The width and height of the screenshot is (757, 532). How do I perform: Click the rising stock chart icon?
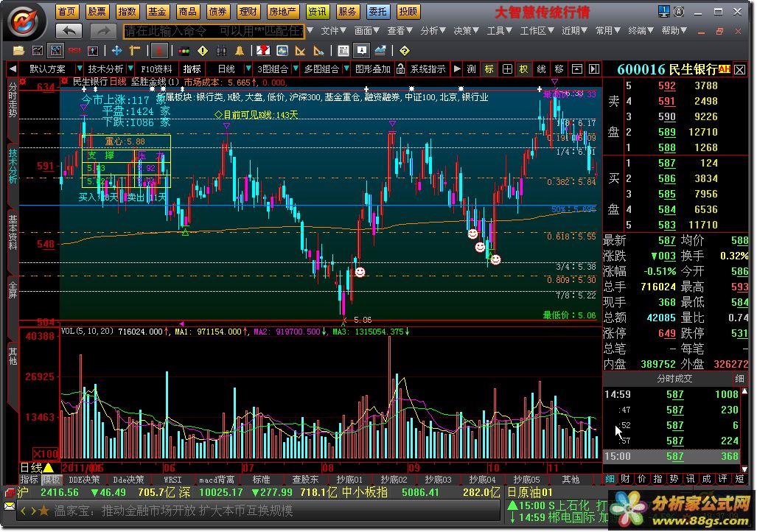coord(380,51)
